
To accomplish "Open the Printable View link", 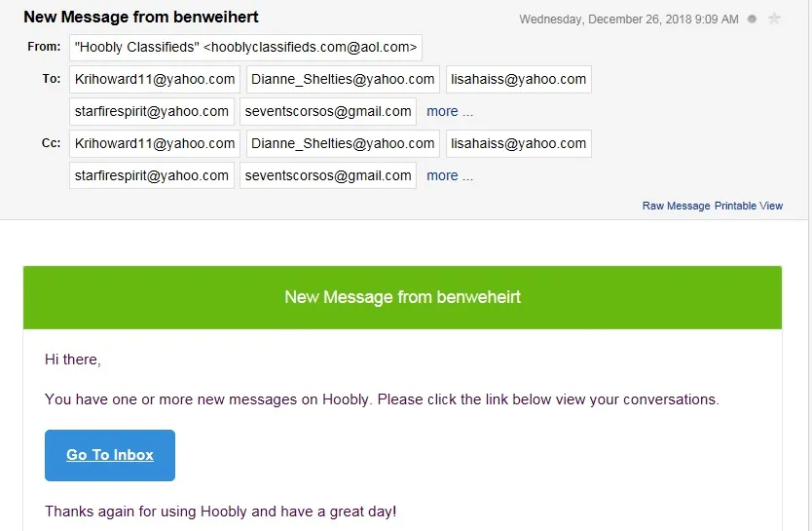I will tap(749, 207).
